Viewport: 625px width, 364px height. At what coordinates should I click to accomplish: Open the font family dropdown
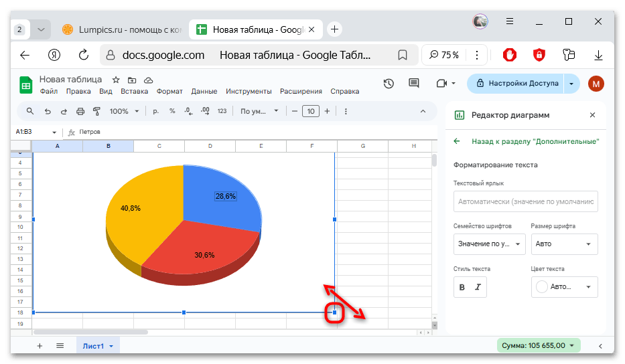[x=489, y=244]
